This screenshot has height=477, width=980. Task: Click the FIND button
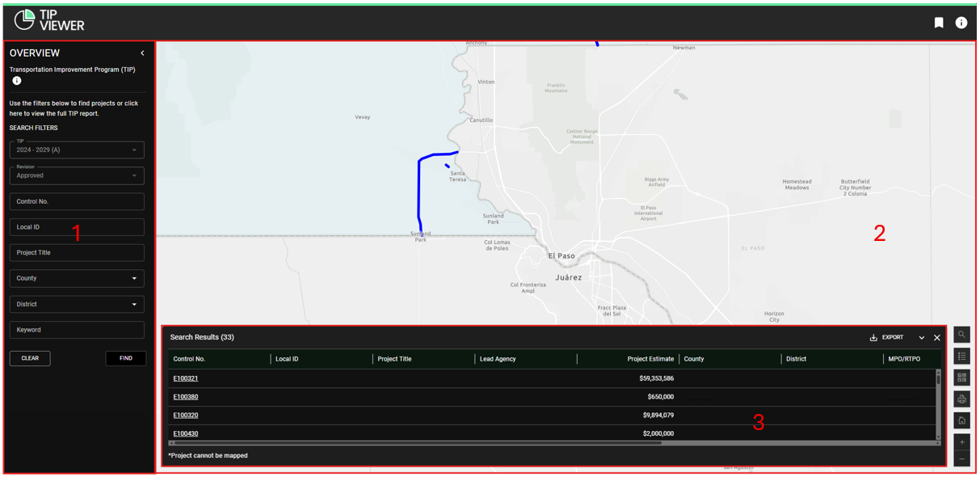coord(126,358)
